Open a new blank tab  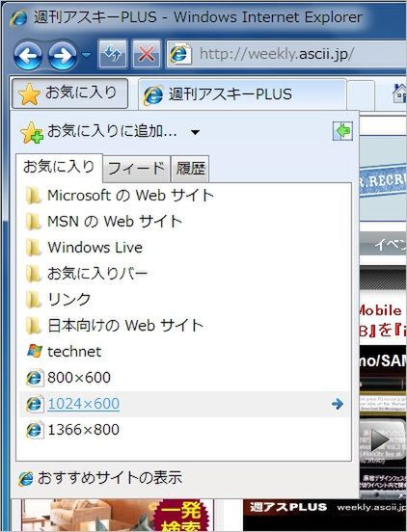pyautogui.click(x=361, y=95)
